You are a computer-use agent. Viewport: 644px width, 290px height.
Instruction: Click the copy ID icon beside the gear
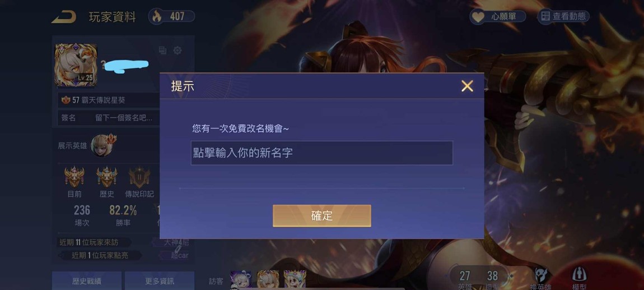coord(162,50)
